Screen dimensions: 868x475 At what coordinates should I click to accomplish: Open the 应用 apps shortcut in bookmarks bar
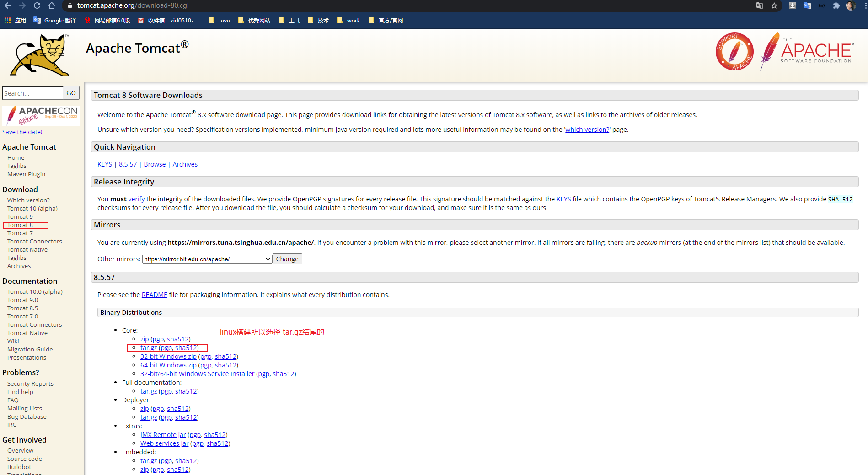(x=15, y=20)
